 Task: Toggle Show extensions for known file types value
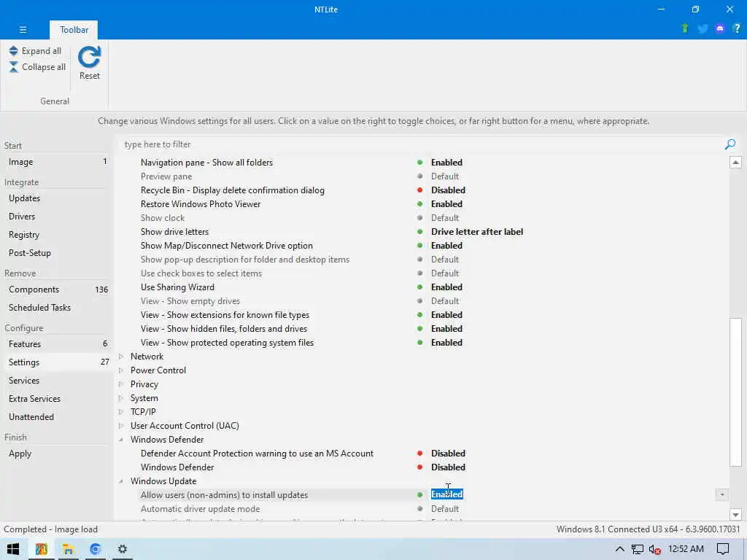click(446, 315)
